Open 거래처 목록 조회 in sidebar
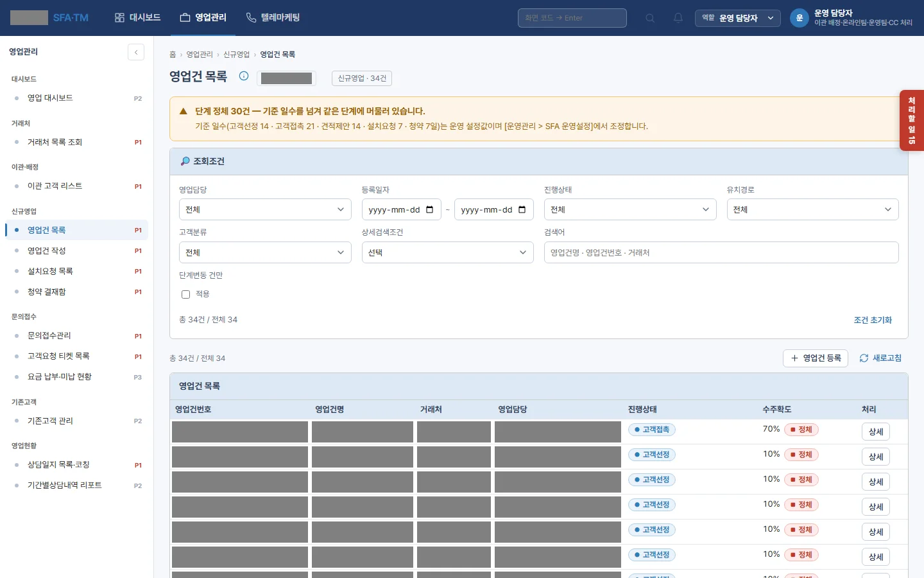The image size is (924, 578). 76,142
